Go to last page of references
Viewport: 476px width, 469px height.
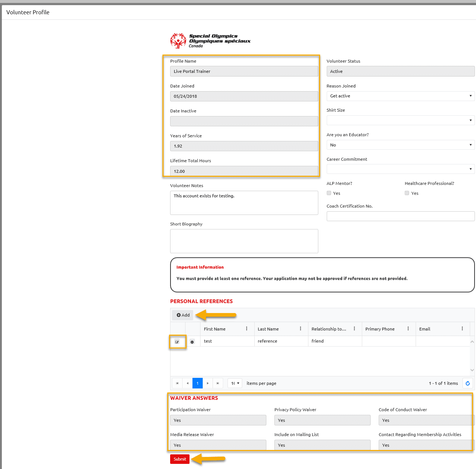218,383
